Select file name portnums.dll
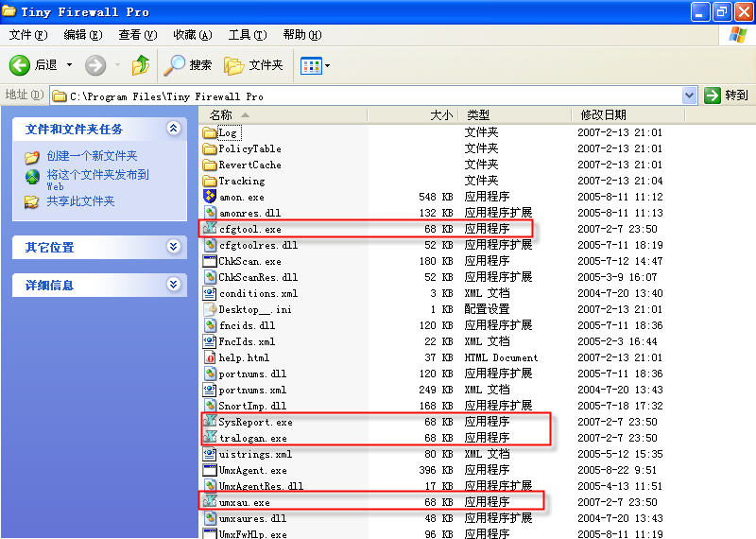756x539 pixels. (252, 374)
